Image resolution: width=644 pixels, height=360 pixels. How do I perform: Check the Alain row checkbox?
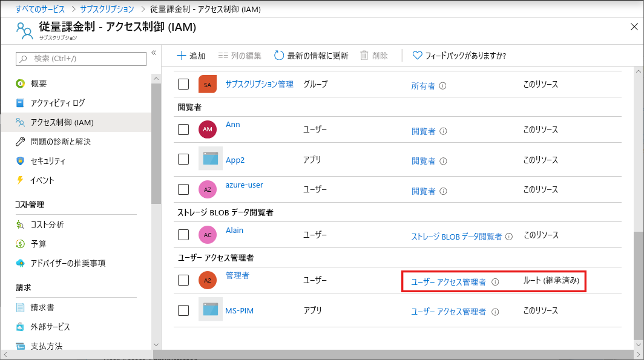coord(183,235)
